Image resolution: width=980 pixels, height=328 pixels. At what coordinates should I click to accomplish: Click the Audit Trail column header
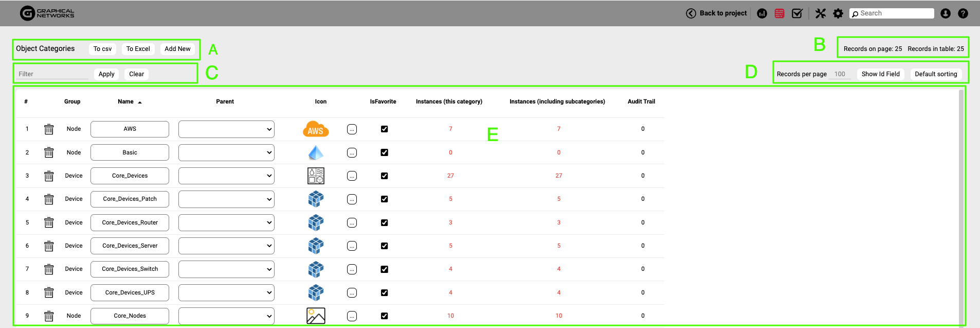641,101
